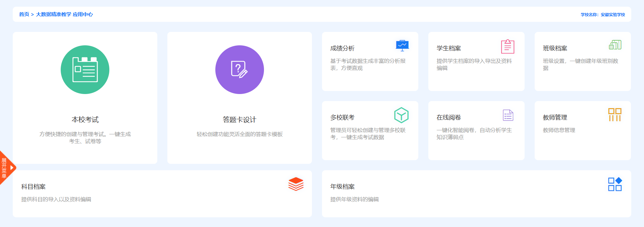Image resolution: width=644 pixels, height=227 pixels.
Task: Open the 教师管理 card title
Action: pyautogui.click(x=555, y=118)
